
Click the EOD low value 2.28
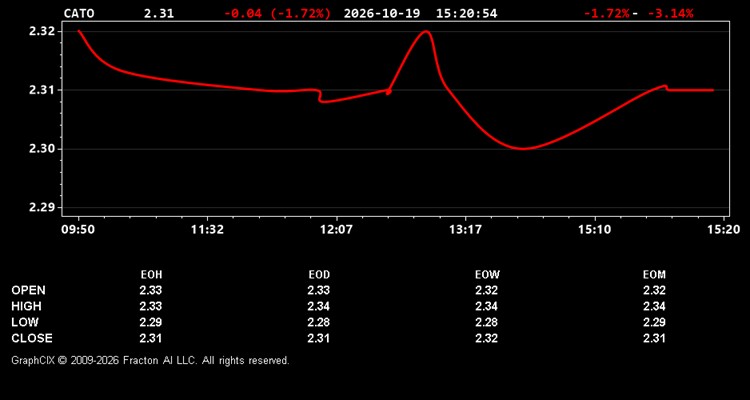319,322
